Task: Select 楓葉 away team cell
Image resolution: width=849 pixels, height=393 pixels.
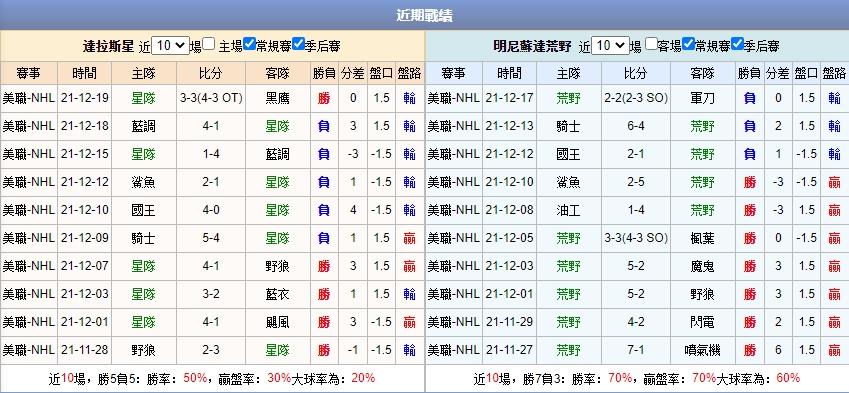Action: (x=703, y=238)
